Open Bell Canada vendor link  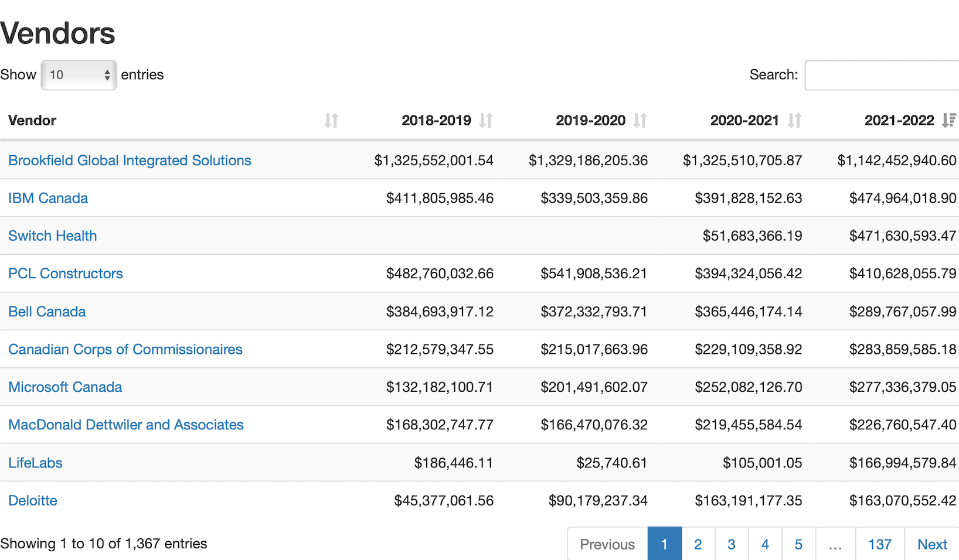pyautogui.click(x=47, y=312)
